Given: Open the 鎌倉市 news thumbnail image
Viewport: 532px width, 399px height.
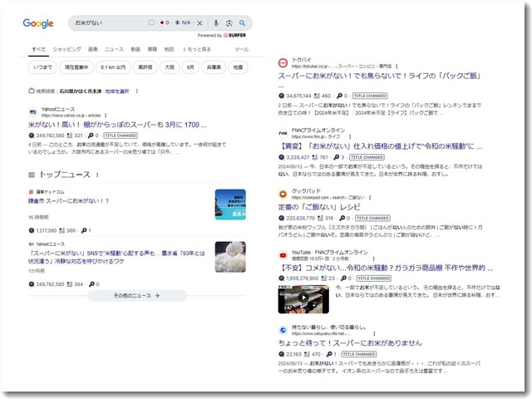Looking at the screenshot, I should point(230,204).
